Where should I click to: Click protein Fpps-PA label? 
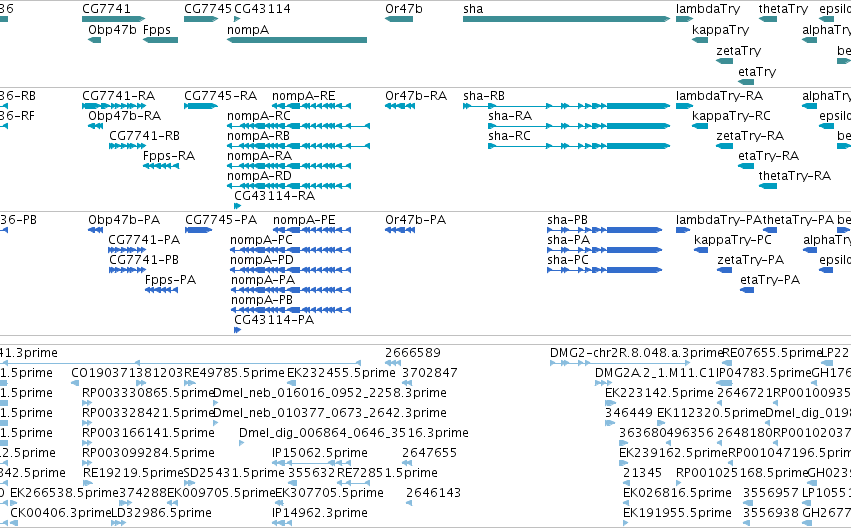[170, 280]
